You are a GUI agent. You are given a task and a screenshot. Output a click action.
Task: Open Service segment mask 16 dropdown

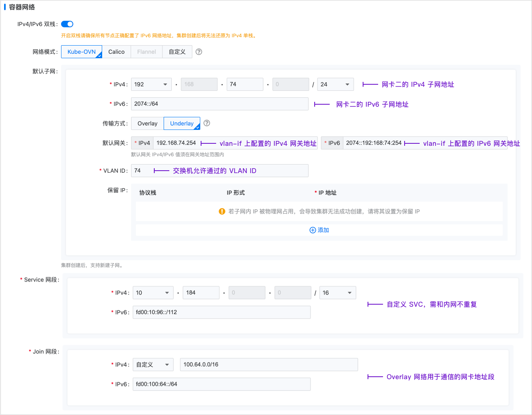pyautogui.click(x=337, y=293)
